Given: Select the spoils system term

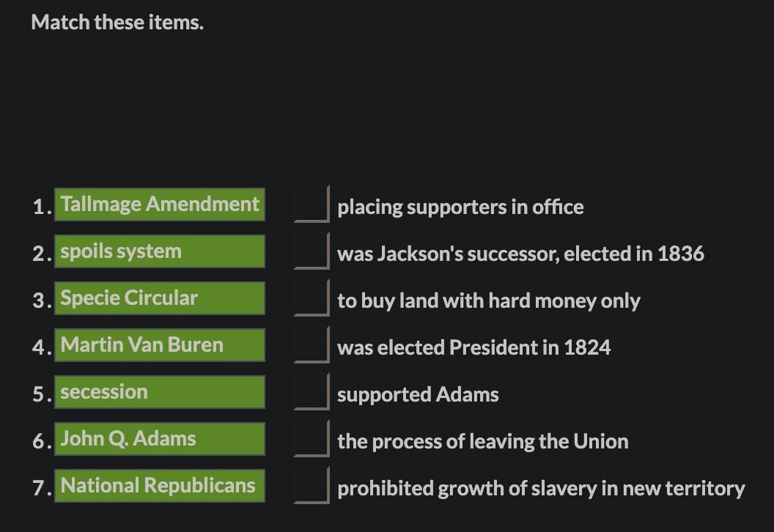Looking at the screenshot, I should (x=159, y=251).
